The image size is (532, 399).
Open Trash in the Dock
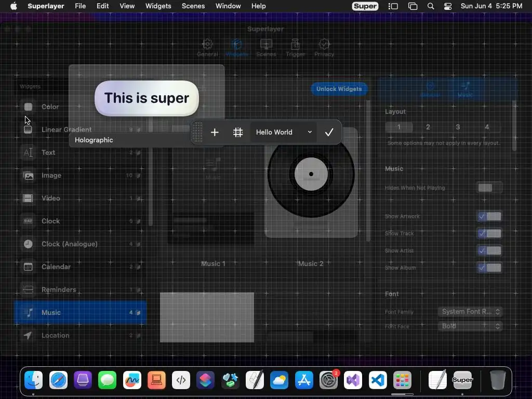498,380
